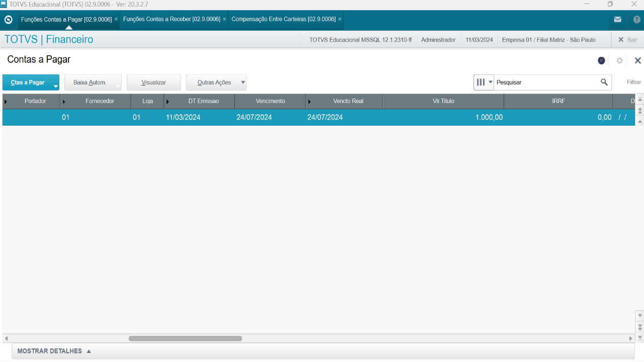Expand the Ctas a Pagar button dropdown arrow

[x=56, y=86]
